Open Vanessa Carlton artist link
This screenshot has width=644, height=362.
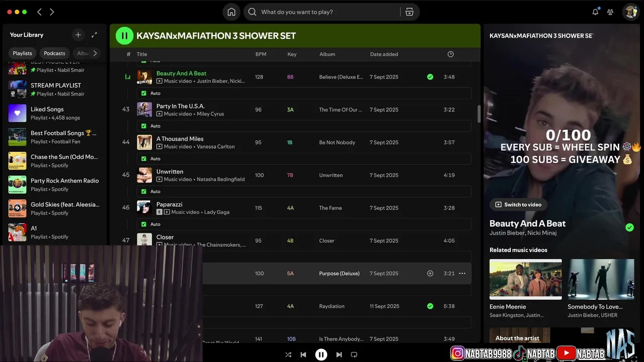[x=215, y=147]
